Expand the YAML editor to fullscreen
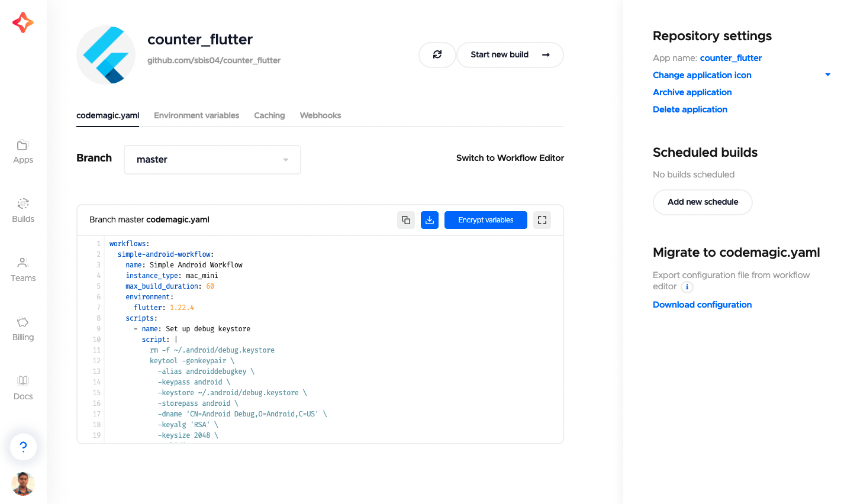The width and height of the screenshot is (857, 504). tap(542, 220)
